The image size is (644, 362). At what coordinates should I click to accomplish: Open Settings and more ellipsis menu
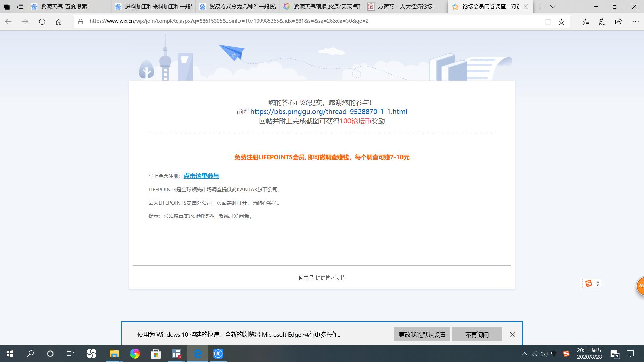(635, 22)
